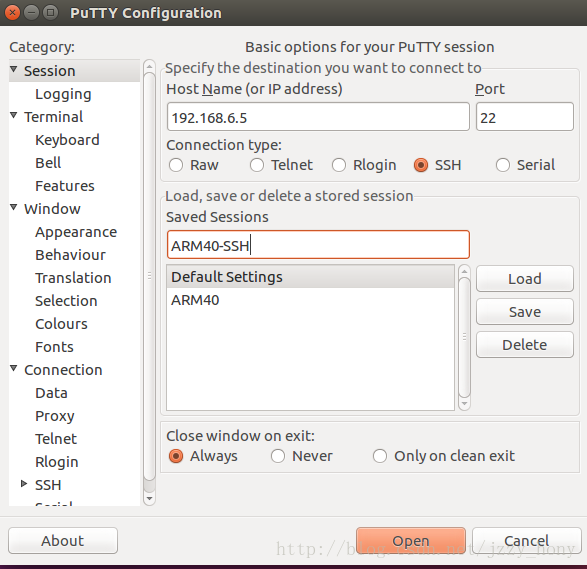Image resolution: width=587 pixels, height=569 pixels.
Task: Expand the SSH subcategory triangle
Action: tap(24, 484)
